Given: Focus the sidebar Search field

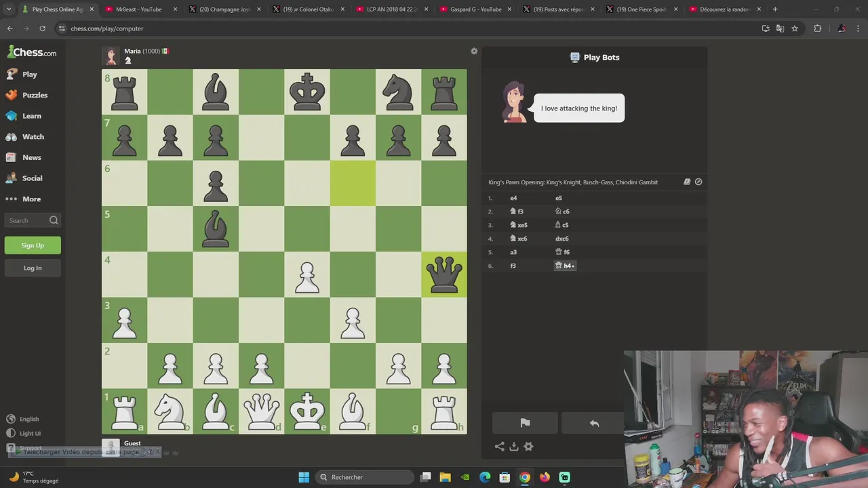Looking at the screenshot, I should 33,220.
